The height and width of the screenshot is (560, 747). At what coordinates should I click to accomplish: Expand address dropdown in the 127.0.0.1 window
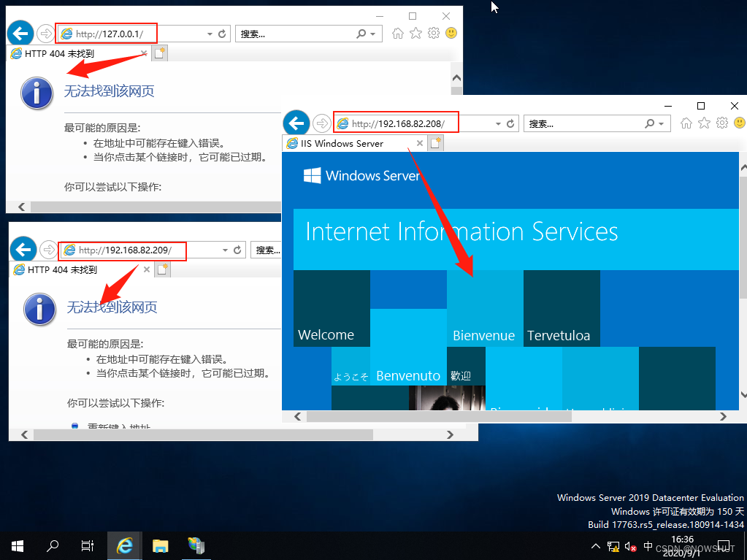[x=210, y=34]
